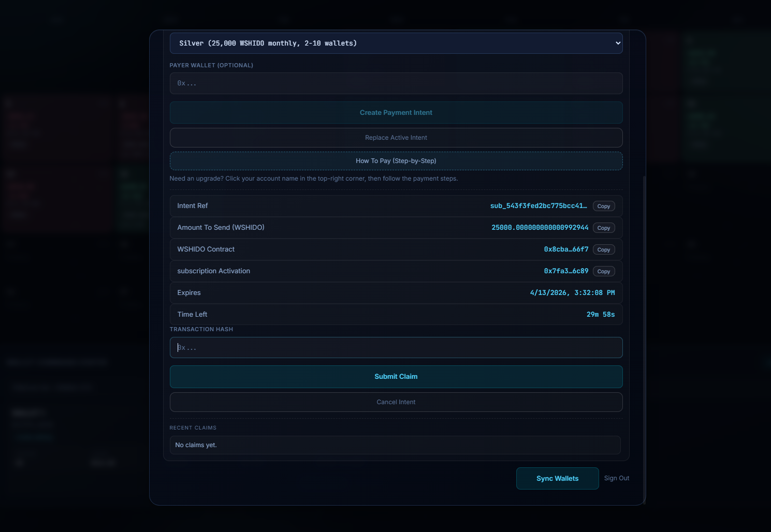Copy the subscription Activation address

603,272
